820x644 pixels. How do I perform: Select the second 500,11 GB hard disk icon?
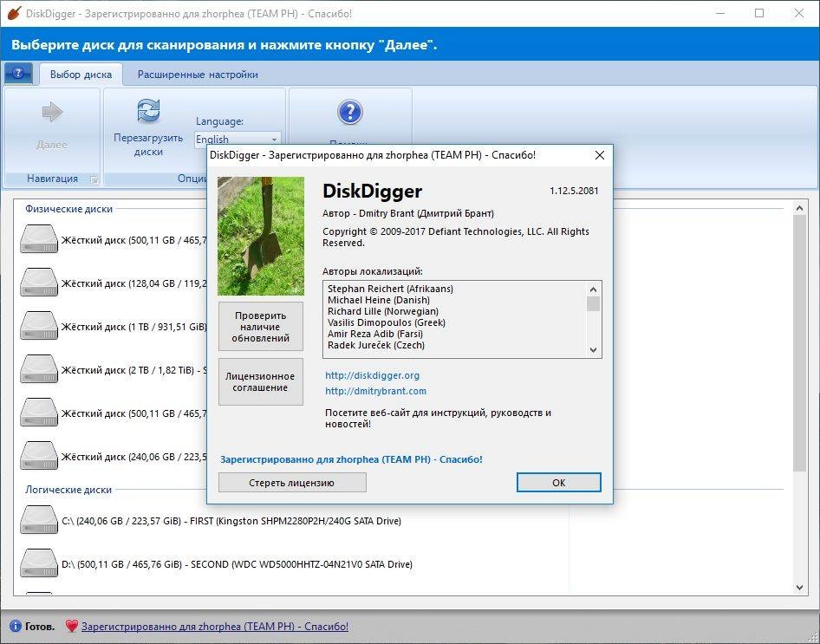pos(39,413)
